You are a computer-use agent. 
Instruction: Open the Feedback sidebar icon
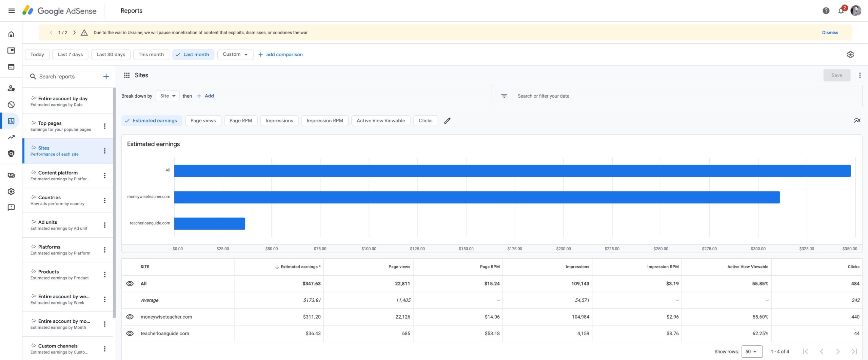(11, 207)
